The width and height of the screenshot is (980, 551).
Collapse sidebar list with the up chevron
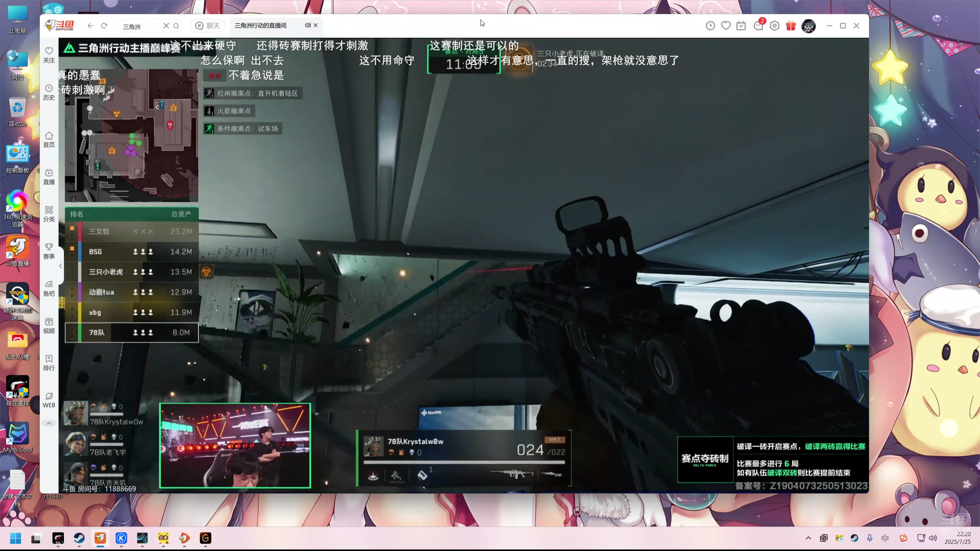click(49, 423)
